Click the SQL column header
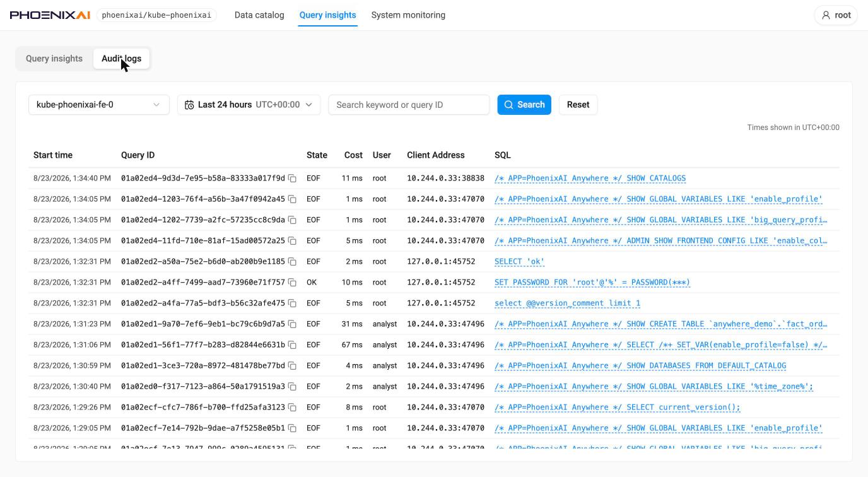This screenshot has height=477, width=868. click(x=503, y=155)
